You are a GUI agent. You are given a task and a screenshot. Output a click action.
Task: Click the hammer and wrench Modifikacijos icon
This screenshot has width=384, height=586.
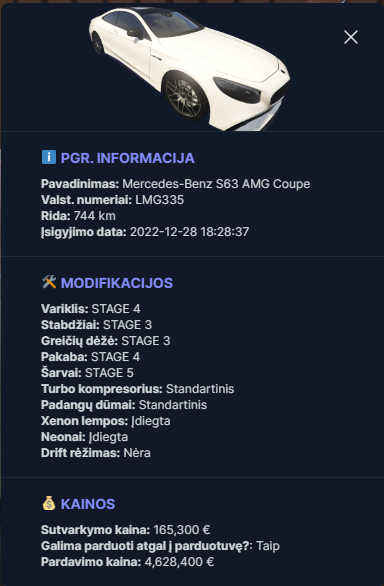point(49,282)
